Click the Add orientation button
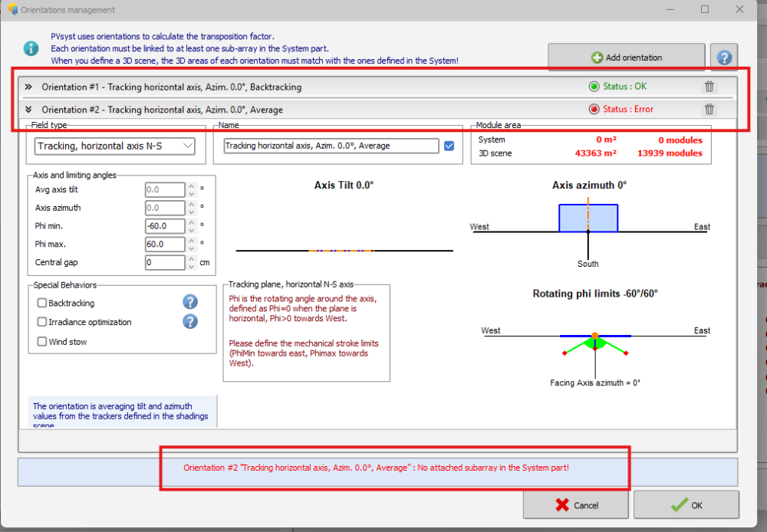 coord(626,57)
